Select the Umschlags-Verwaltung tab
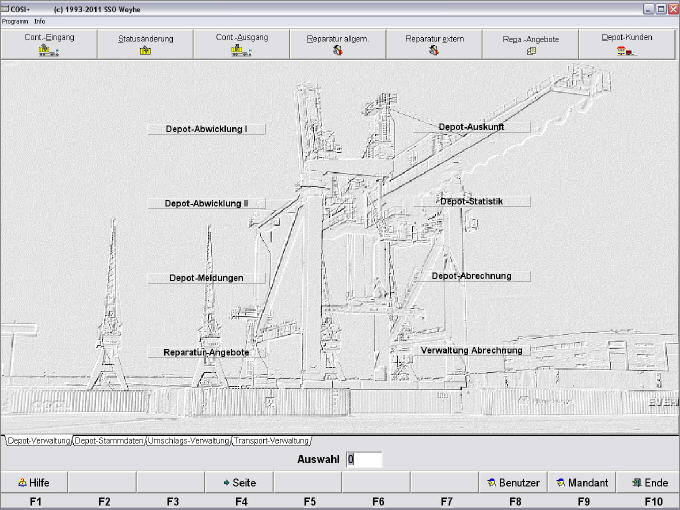680x510 pixels. click(189, 440)
